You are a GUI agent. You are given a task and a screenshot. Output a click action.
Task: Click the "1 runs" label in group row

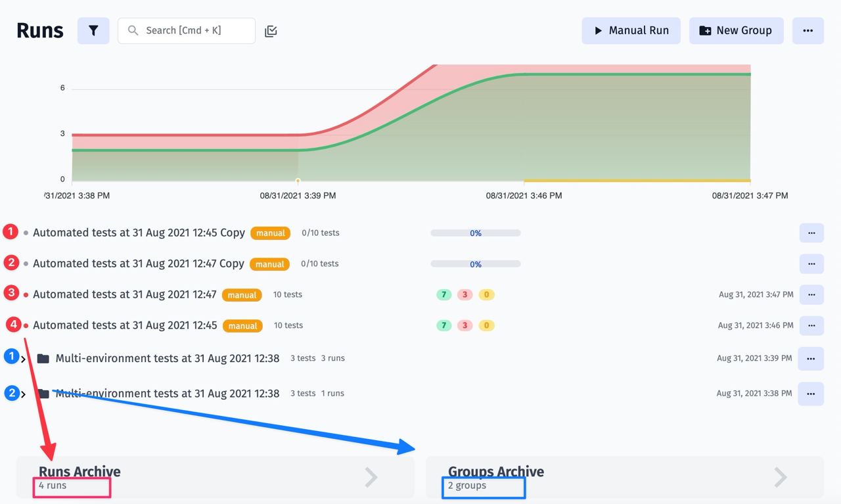click(332, 393)
